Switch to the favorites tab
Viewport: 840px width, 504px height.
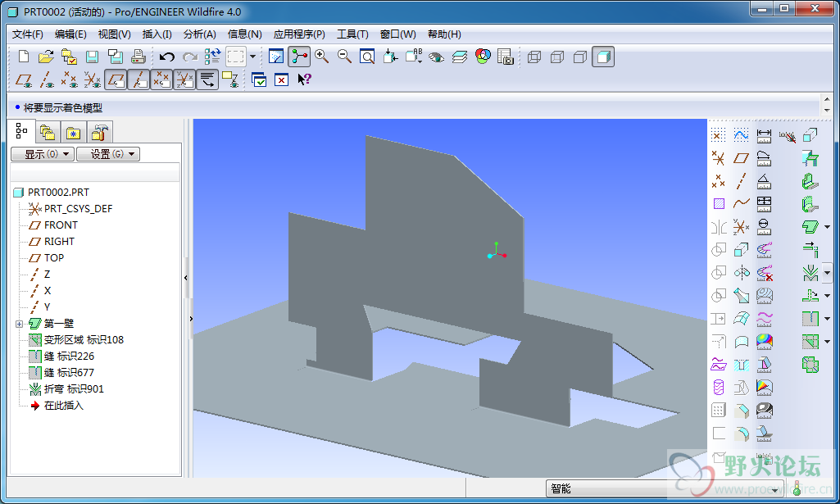(74, 132)
